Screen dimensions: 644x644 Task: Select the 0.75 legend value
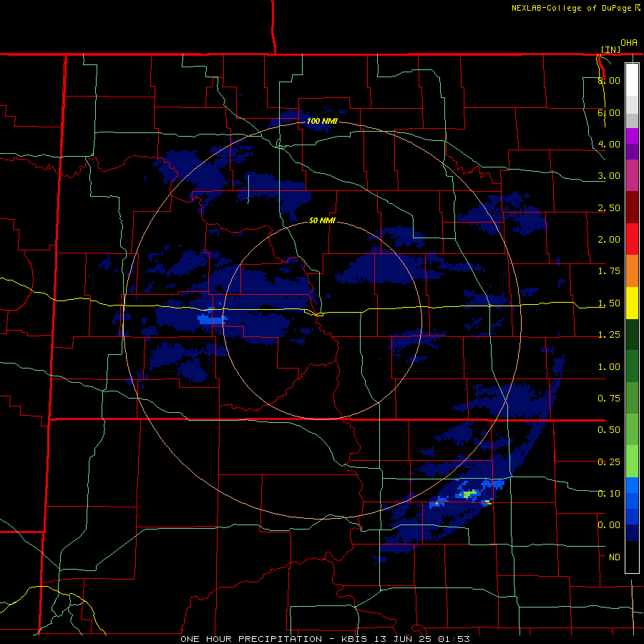(609, 399)
